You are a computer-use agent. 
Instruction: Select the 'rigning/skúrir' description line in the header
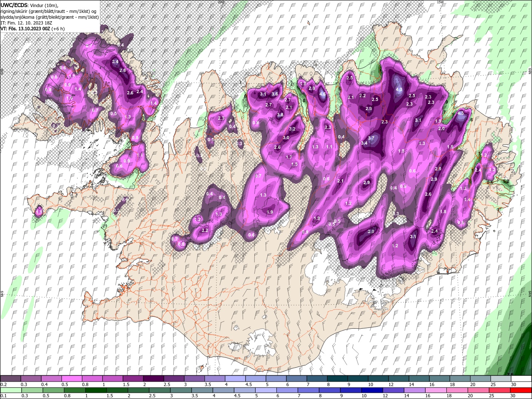click(x=49, y=11)
